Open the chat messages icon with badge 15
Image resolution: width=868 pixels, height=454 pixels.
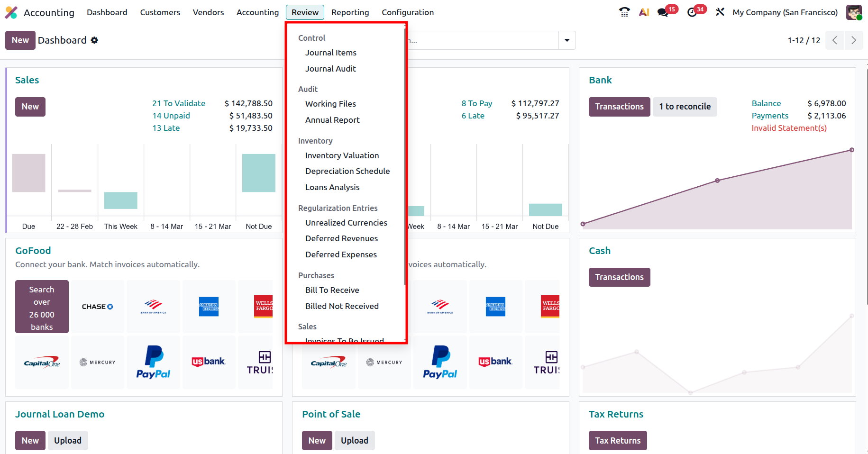point(663,12)
